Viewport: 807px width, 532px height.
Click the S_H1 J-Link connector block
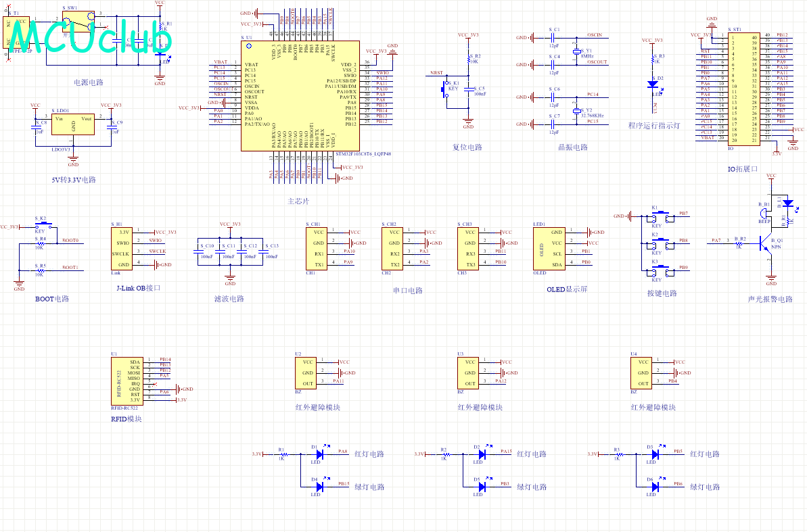(122, 249)
